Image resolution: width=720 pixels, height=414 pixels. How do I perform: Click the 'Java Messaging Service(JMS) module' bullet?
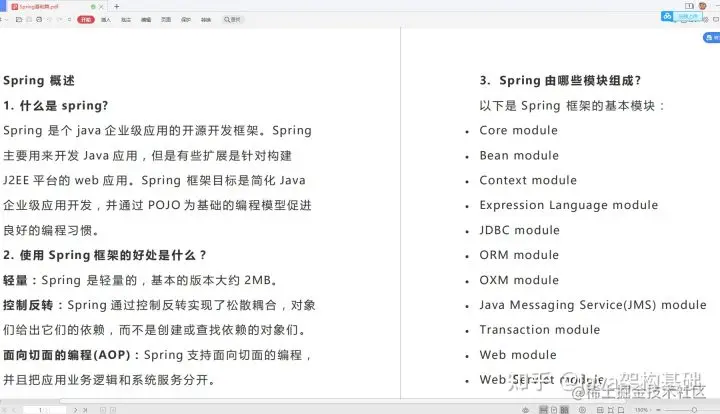pos(593,305)
